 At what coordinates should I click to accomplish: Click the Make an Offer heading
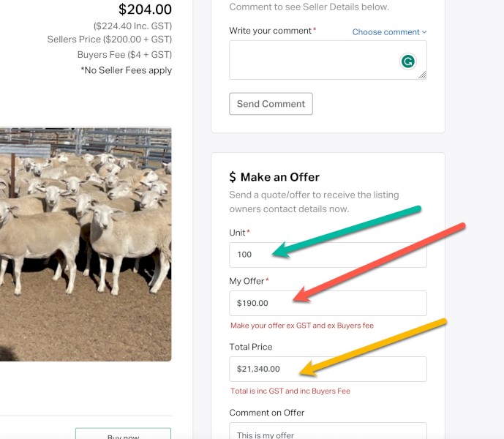[x=279, y=177]
